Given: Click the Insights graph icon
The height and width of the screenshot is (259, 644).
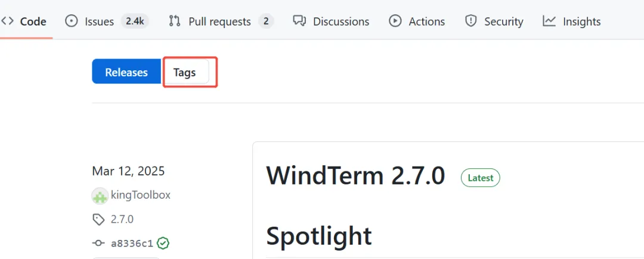Looking at the screenshot, I should (549, 21).
